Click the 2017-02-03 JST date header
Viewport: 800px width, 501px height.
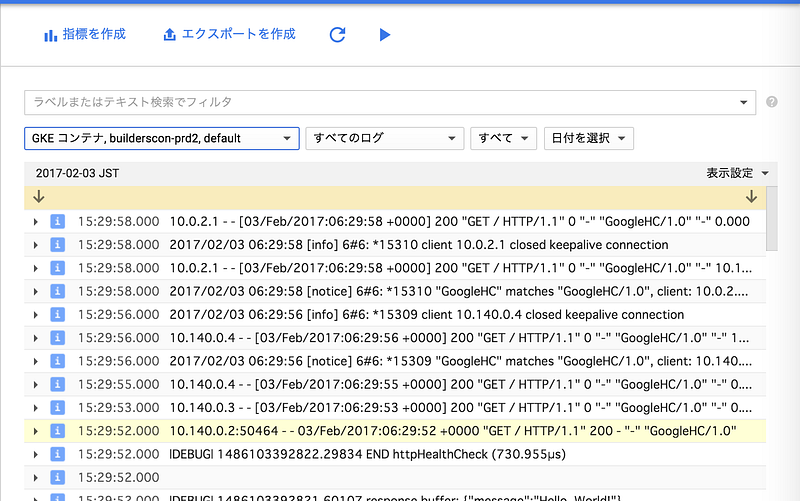[x=78, y=173]
